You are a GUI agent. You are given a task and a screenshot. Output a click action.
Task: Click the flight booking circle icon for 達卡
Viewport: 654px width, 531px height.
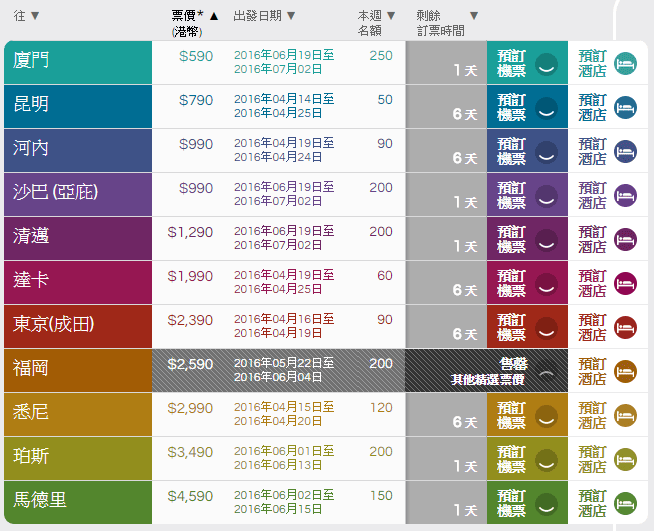pos(546,284)
